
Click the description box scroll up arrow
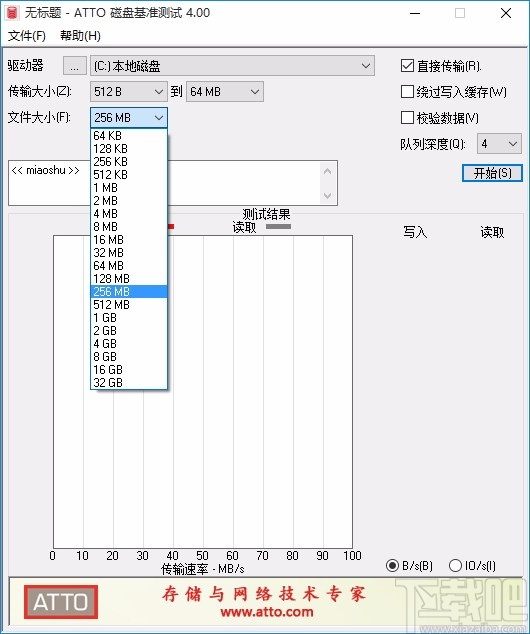[327, 171]
